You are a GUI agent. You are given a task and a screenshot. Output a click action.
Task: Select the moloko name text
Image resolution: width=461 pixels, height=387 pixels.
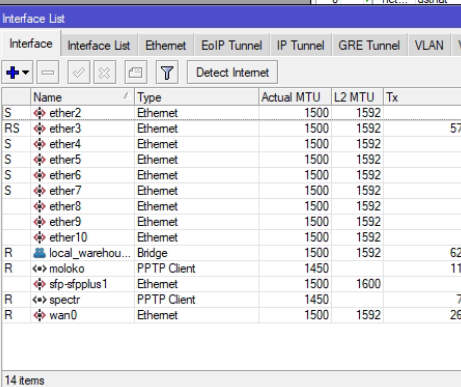tap(67, 268)
